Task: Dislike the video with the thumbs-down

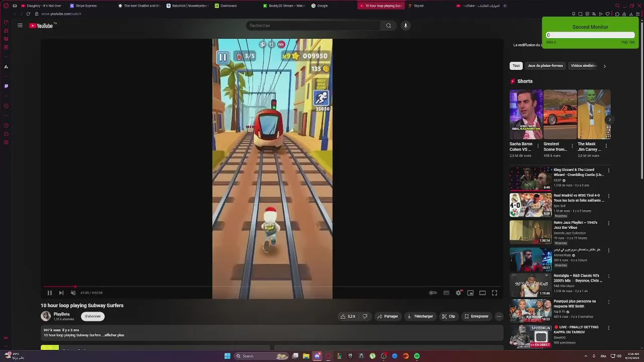Action: pyautogui.click(x=365, y=316)
